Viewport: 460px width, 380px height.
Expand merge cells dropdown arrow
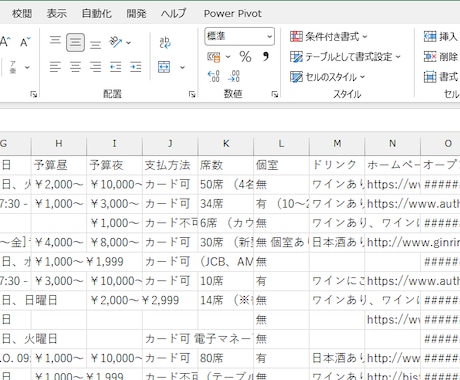click(x=182, y=67)
